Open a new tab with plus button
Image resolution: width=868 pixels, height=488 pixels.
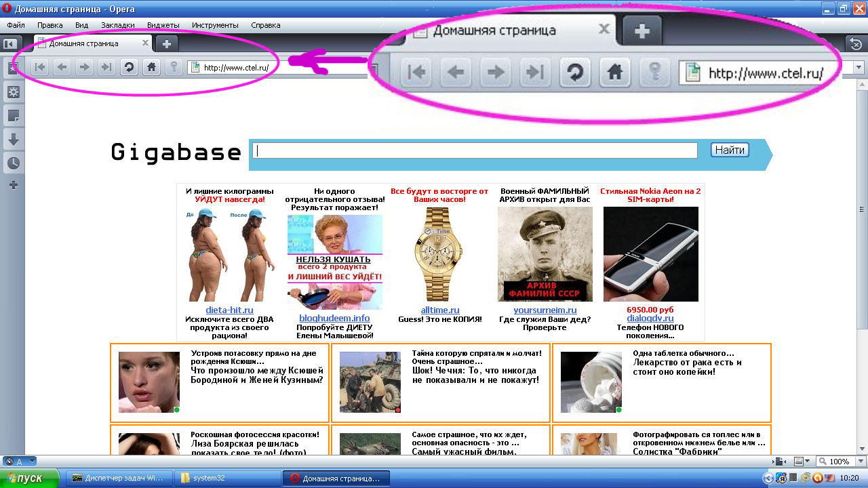166,43
